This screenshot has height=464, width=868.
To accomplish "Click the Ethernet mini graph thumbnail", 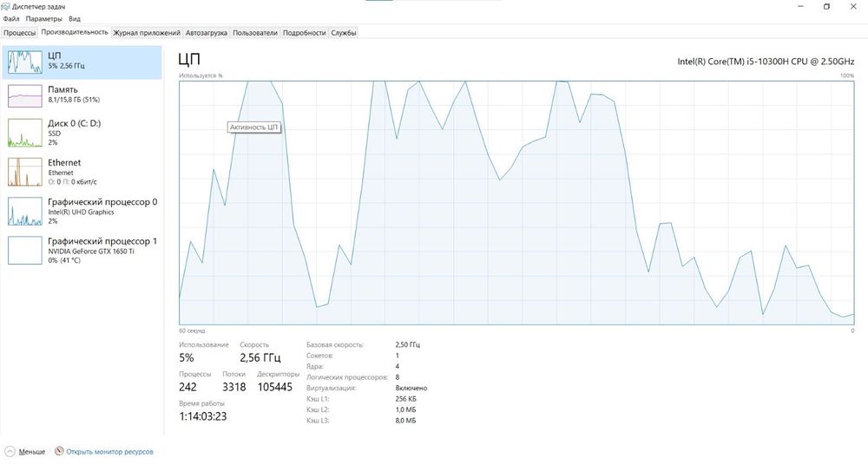I will (x=25, y=172).
